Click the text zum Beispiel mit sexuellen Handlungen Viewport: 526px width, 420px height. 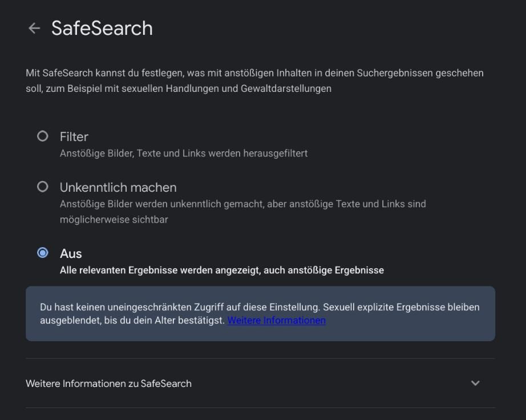[x=132, y=88]
